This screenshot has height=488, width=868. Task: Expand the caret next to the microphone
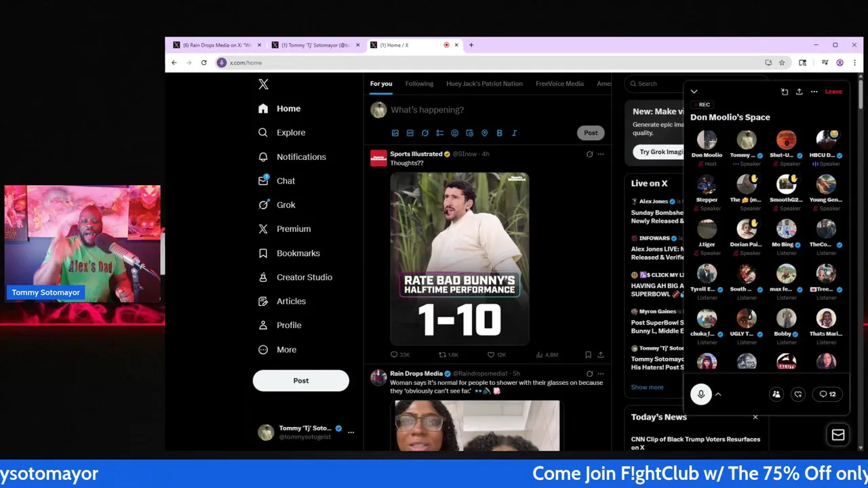point(718,394)
